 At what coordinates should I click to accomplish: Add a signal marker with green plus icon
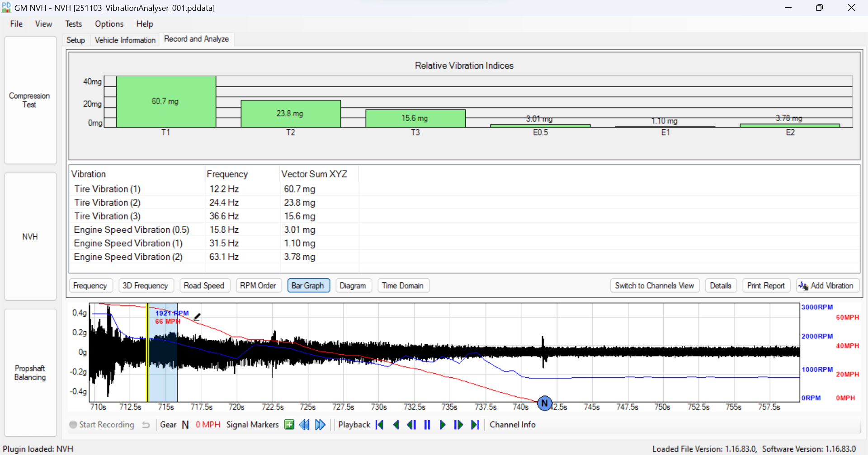click(289, 425)
